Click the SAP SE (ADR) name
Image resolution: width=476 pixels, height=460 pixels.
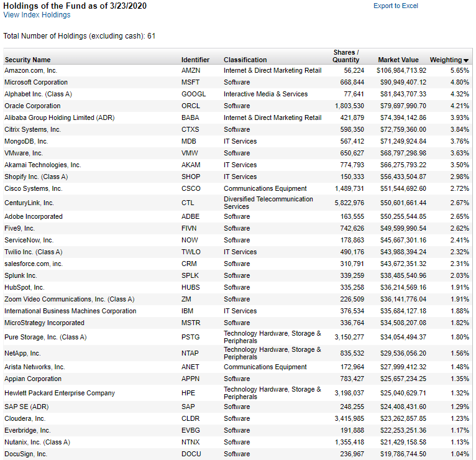coord(27,407)
